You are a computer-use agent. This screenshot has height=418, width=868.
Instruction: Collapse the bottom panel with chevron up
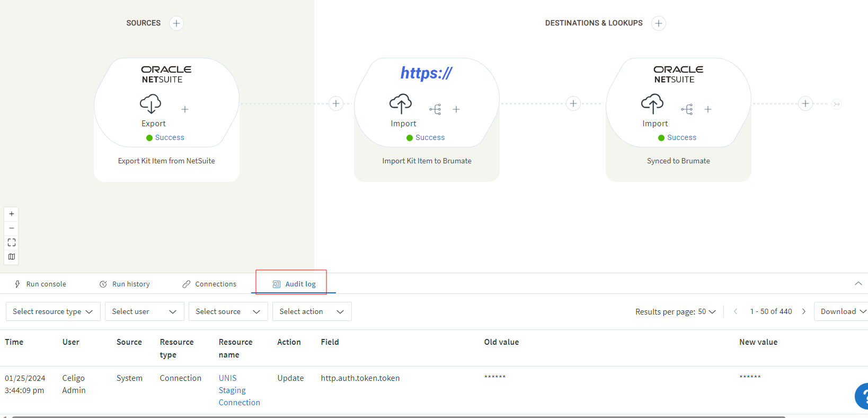(858, 284)
